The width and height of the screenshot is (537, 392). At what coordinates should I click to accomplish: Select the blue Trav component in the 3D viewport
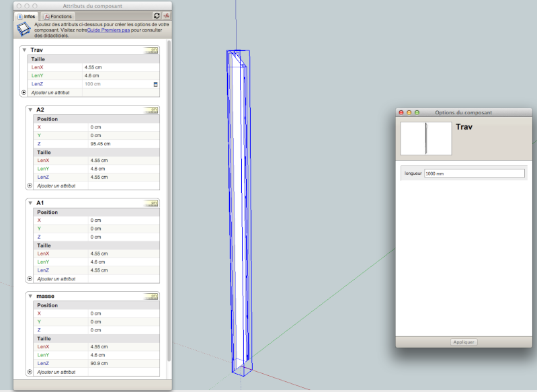(239, 212)
